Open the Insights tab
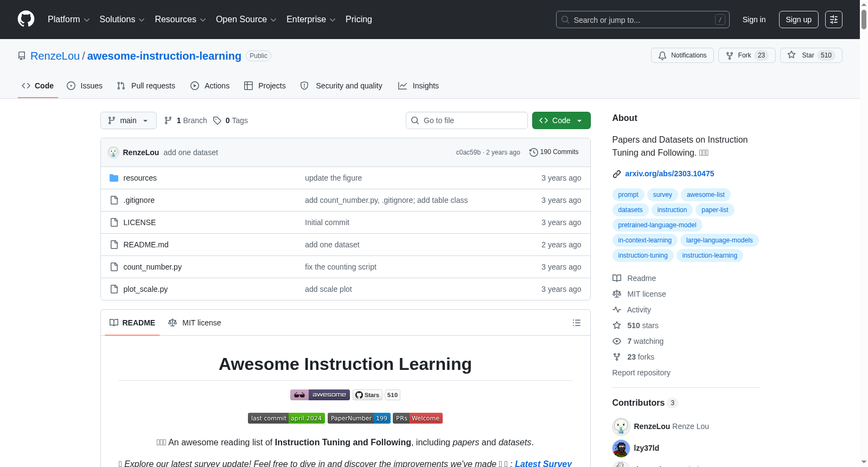868x467 pixels. click(418, 86)
